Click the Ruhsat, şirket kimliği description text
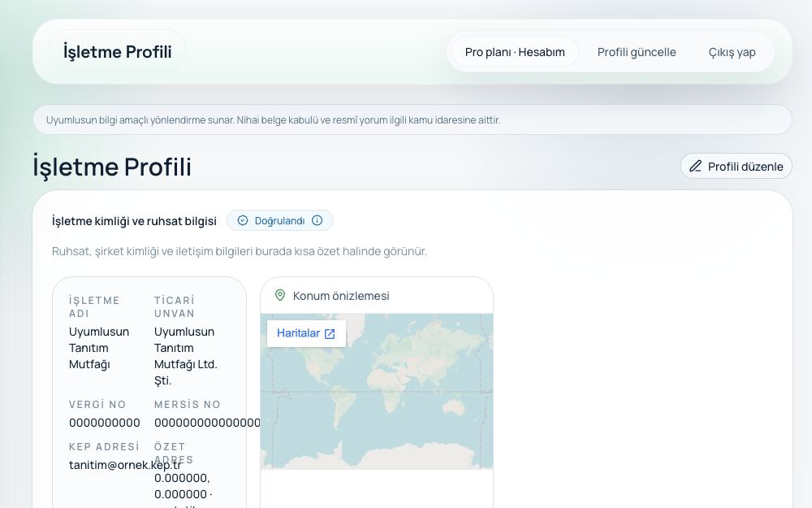This screenshot has width=812, height=508. 240,251
